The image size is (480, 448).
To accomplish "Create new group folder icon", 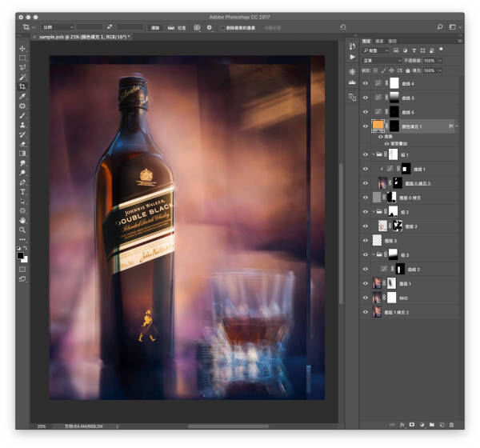I will (432, 425).
